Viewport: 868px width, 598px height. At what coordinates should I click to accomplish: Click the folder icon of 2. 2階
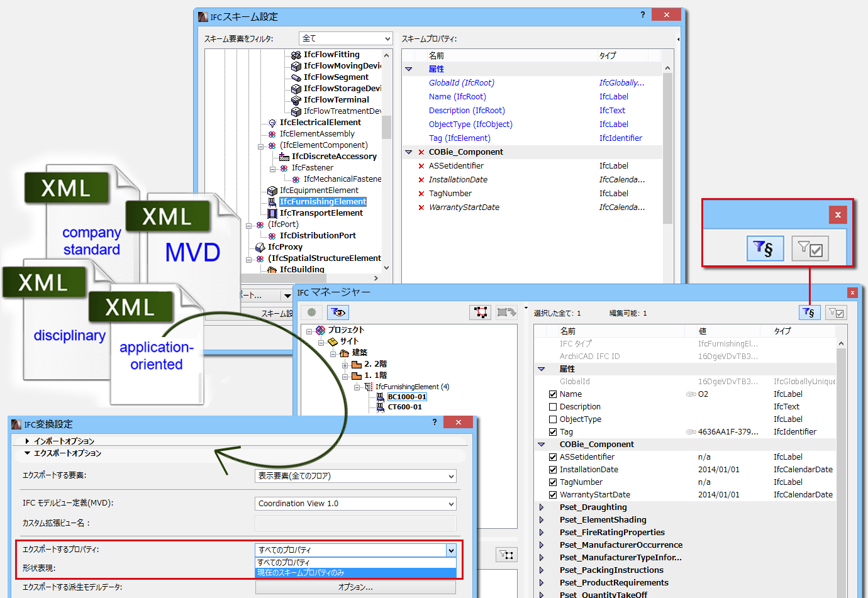[x=356, y=364]
